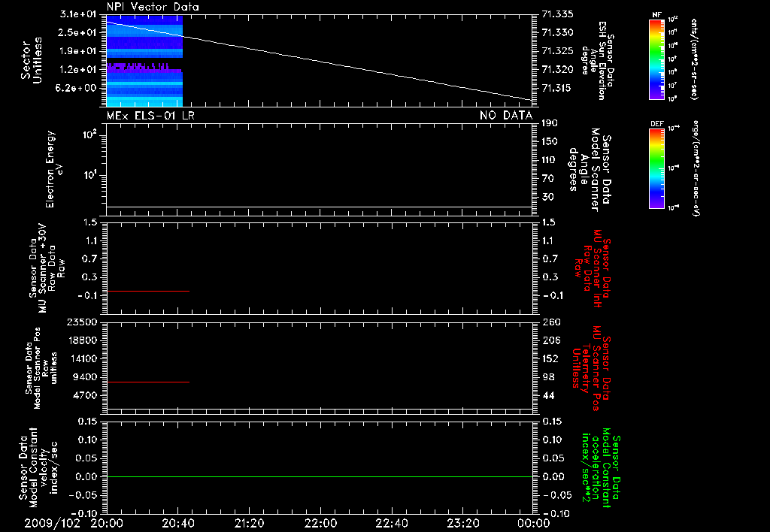Viewport: 770px width, 532px height.
Task: Select the 98 telemetry tick value
Action: [x=548, y=377]
